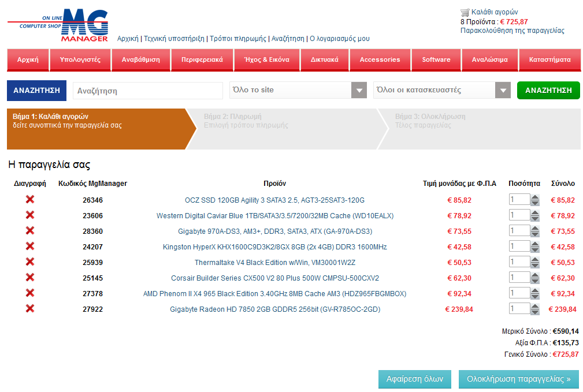Click into the Αναζήτηση search field
This screenshot has width=583, height=392.
tap(148, 91)
